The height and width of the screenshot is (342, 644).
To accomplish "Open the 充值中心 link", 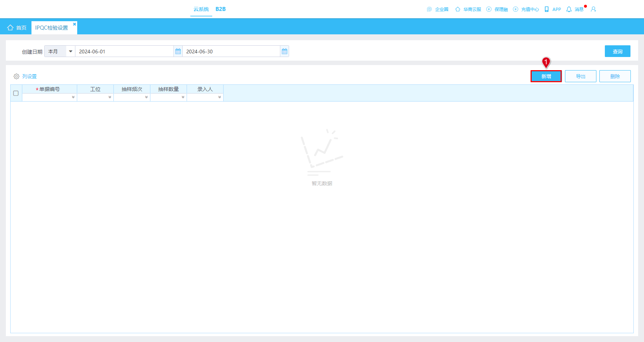I will pos(530,9).
